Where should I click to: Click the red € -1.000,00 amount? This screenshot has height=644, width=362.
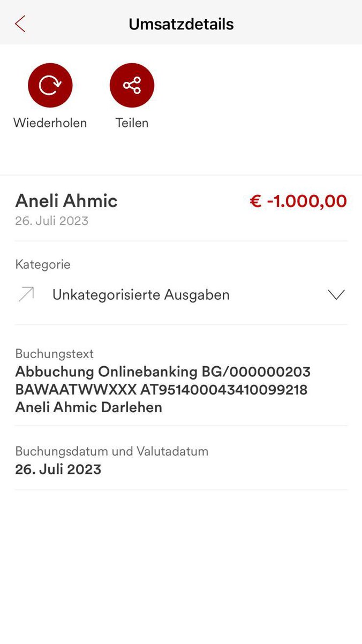298,201
